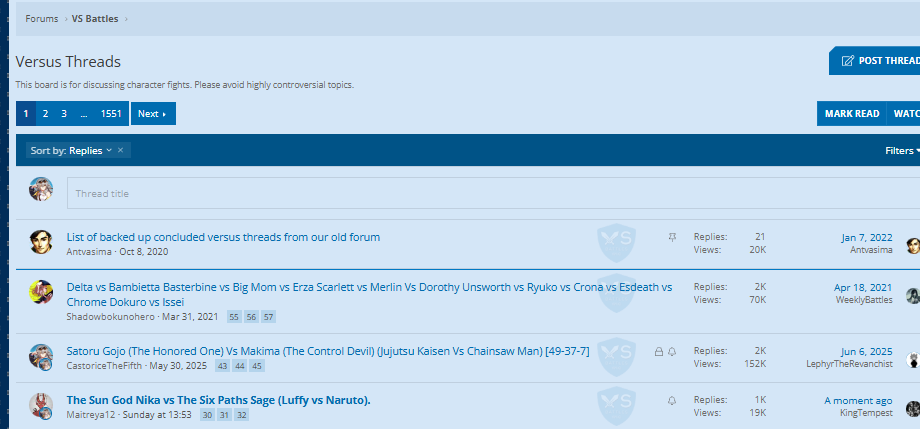Jump to page 45 of Gojo thread
The height and width of the screenshot is (429, 920).
click(x=256, y=366)
